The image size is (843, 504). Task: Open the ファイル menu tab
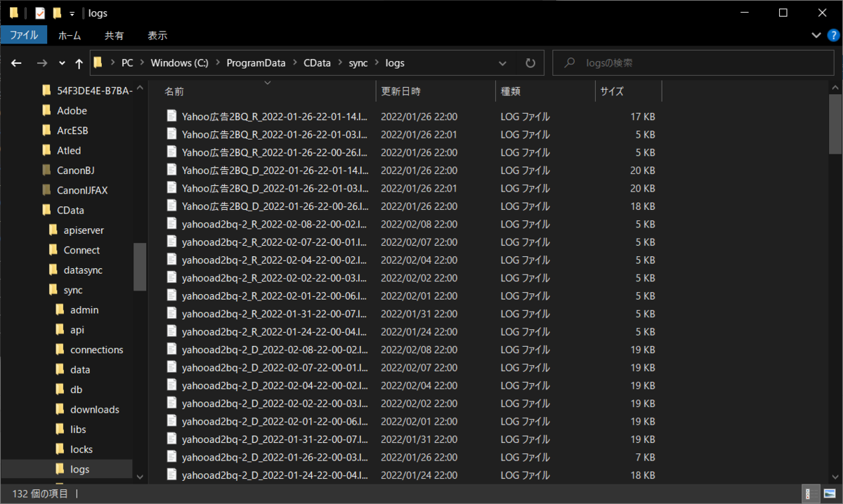[24, 34]
